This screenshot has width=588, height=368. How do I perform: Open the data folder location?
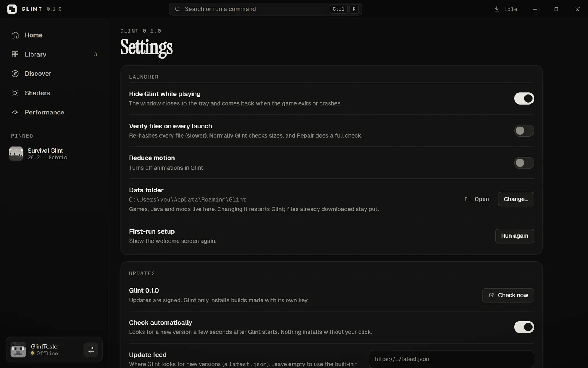[477, 199]
